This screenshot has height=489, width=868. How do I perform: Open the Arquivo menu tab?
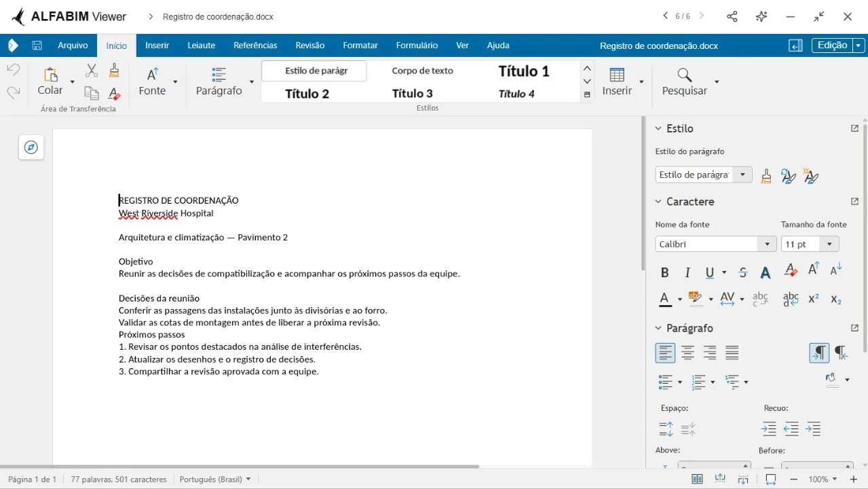coord(73,46)
